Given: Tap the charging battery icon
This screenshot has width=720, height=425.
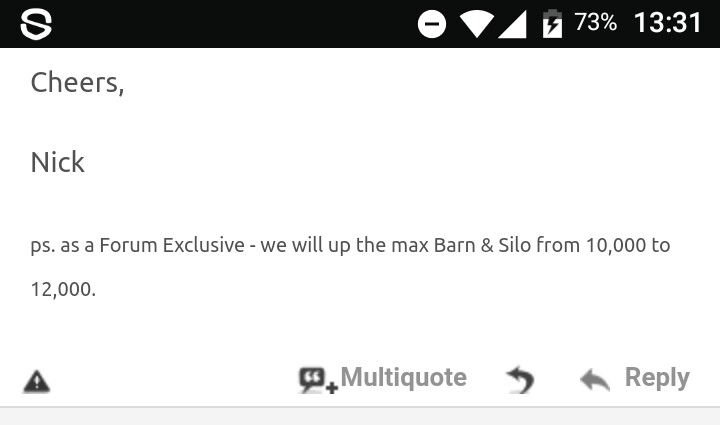Looking at the screenshot, I should (x=552, y=24).
